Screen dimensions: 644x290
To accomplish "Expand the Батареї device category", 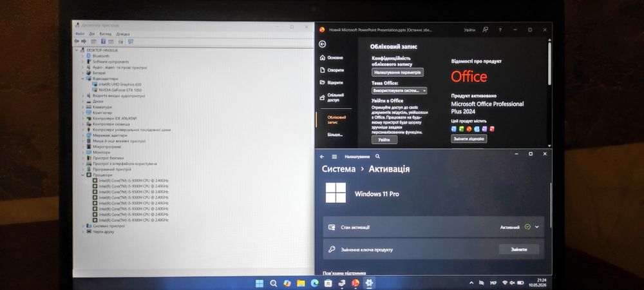I will point(82,73).
